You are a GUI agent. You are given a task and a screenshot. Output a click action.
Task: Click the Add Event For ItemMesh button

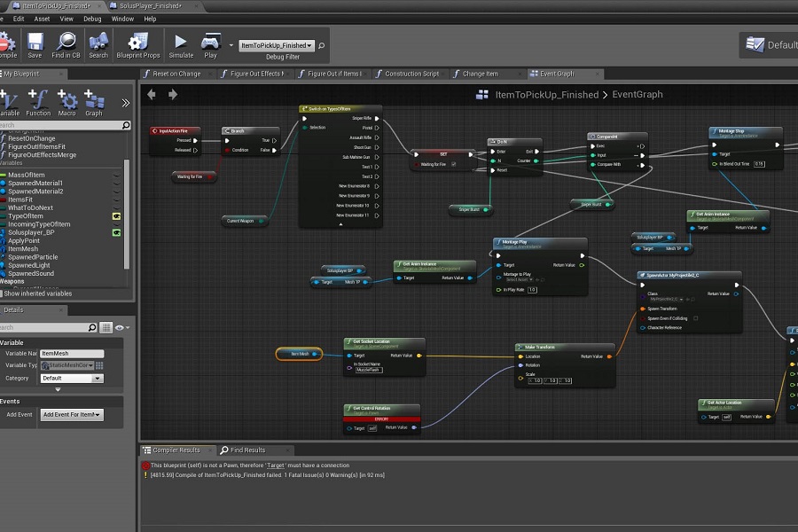click(x=72, y=415)
